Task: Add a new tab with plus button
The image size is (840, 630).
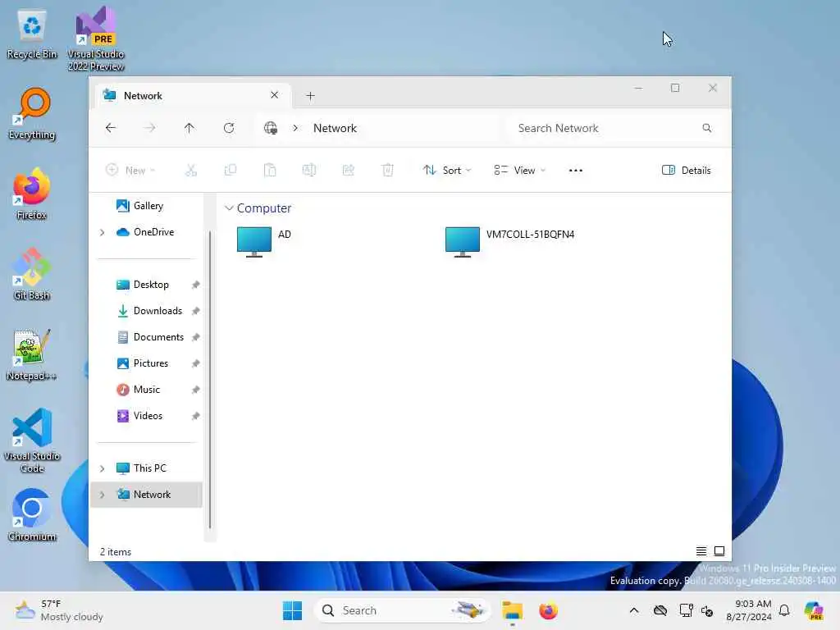Action: (310, 96)
